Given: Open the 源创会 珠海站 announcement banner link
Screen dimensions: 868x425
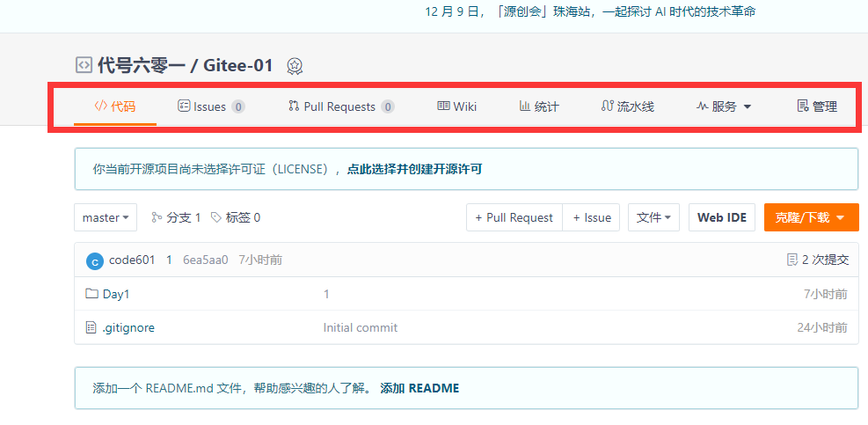Looking at the screenshot, I should point(590,11).
